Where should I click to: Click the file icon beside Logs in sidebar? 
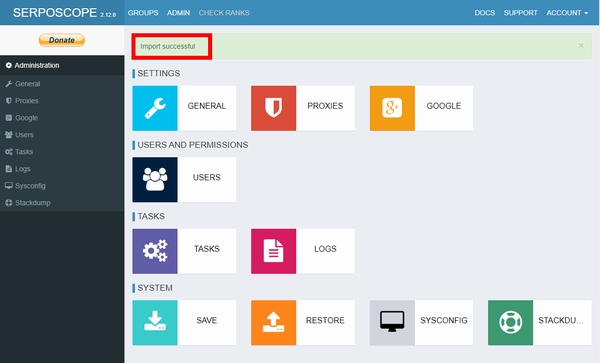[9, 169]
